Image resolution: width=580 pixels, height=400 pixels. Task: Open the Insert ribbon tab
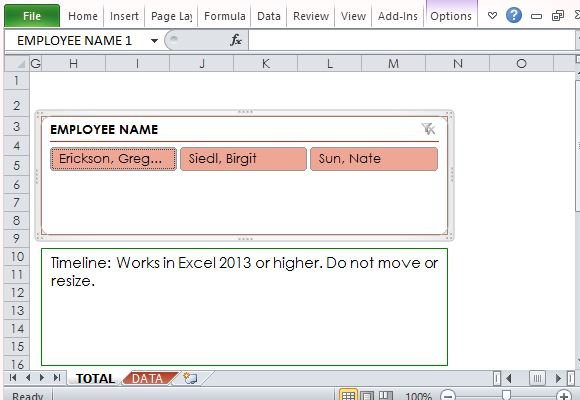click(x=124, y=16)
